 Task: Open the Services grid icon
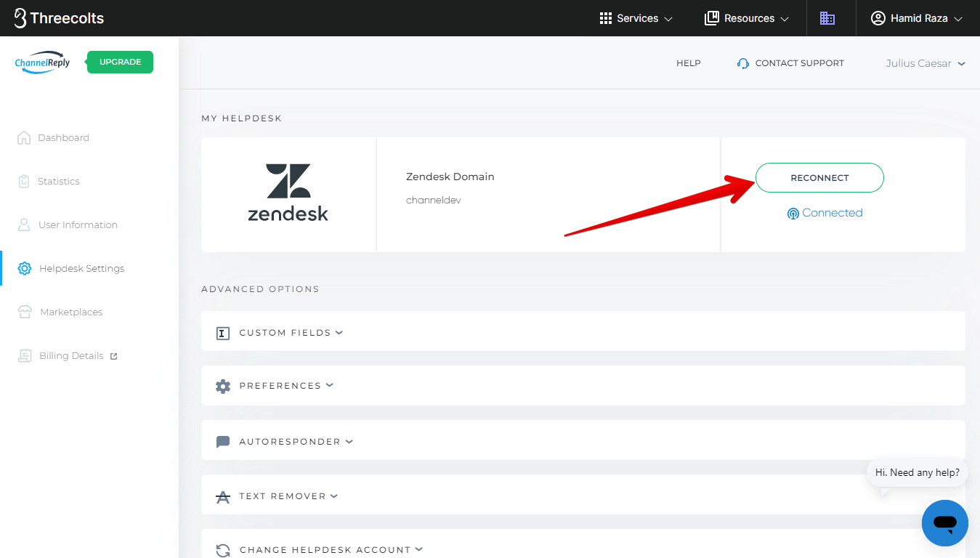606,18
